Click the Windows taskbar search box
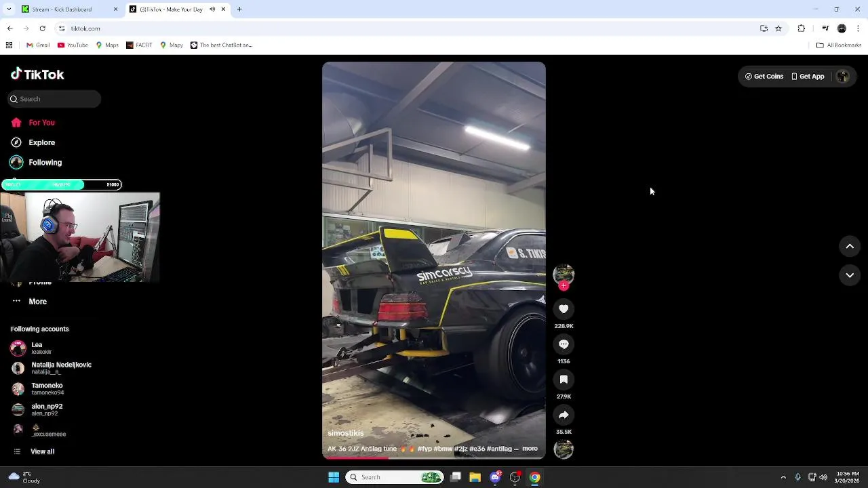Screen dimensions: 868x488 point(395,477)
